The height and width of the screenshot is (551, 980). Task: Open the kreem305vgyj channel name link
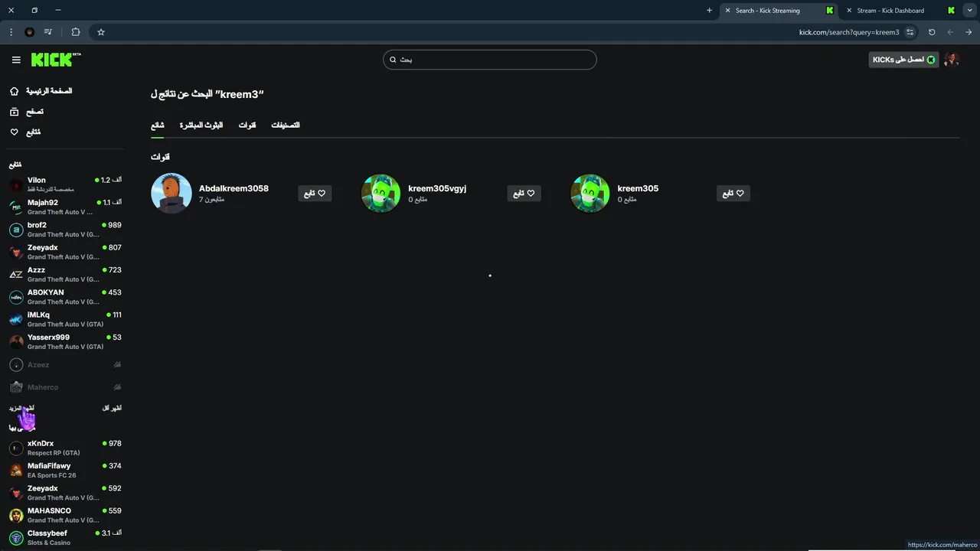pos(437,188)
